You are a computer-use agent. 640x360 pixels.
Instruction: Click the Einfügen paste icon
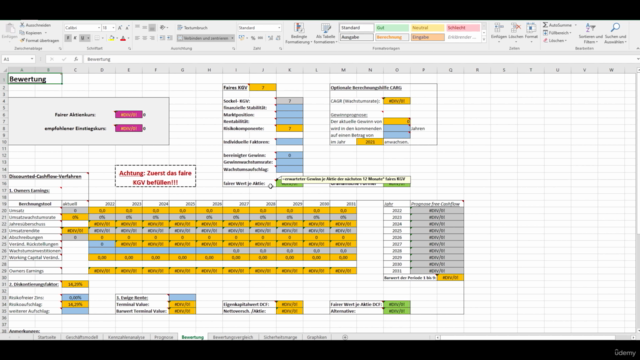9,29
